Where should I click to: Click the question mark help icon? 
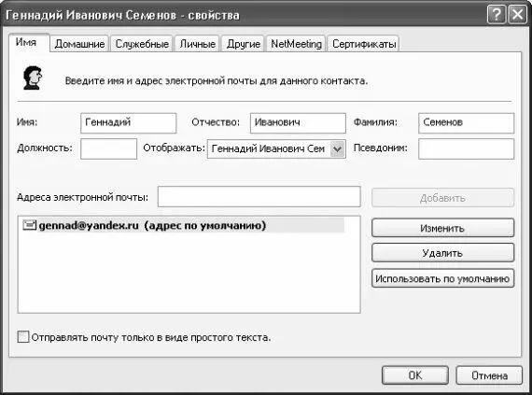click(496, 15)
